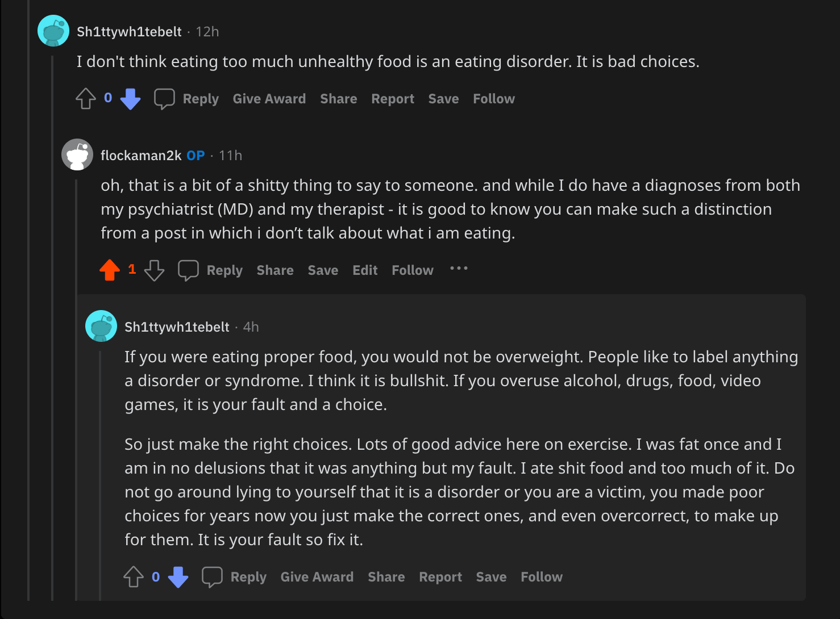Give Award to the bottom comment
The height and width of the screenshot is (619, 840).
317,576
